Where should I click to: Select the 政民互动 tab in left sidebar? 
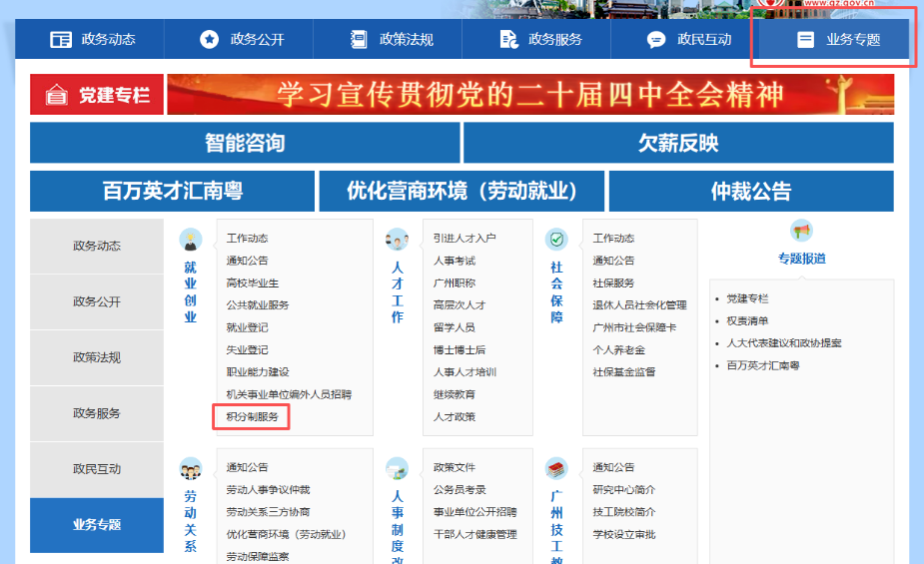(97, 470)
